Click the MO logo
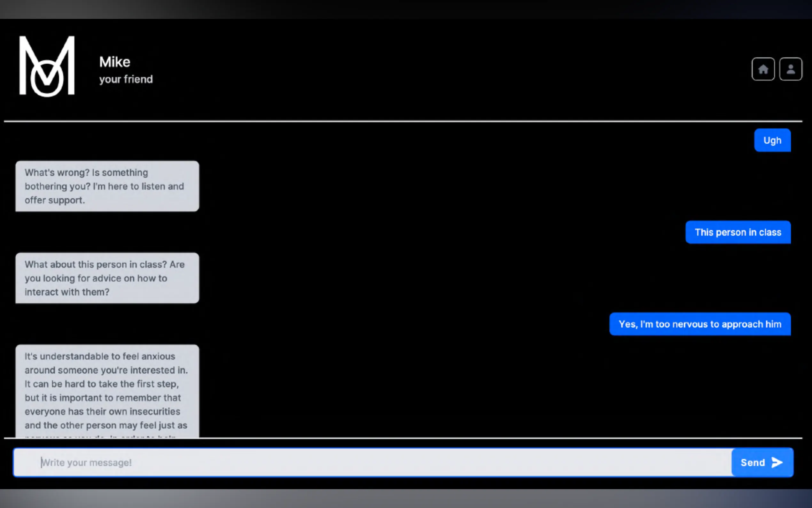812x508 pixels. 47,66
